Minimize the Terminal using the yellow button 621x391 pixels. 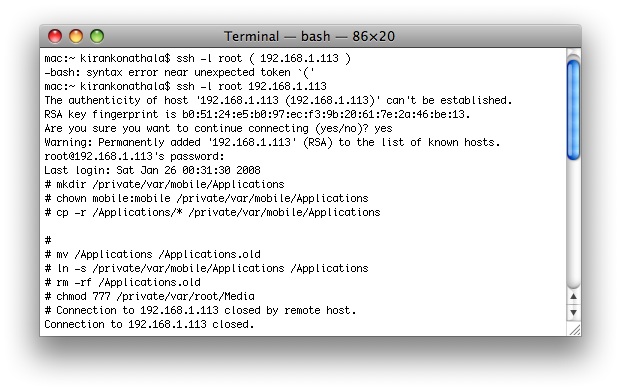[x=76, y=36]
